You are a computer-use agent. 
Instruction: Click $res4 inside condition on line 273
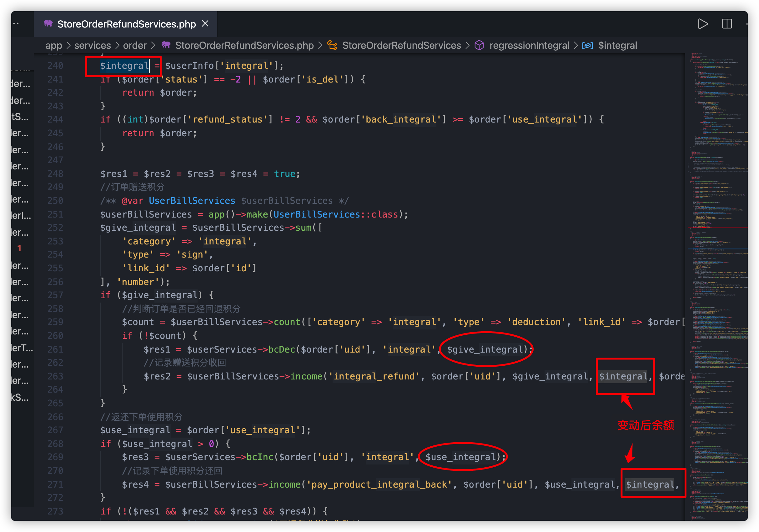pos(293,511)
